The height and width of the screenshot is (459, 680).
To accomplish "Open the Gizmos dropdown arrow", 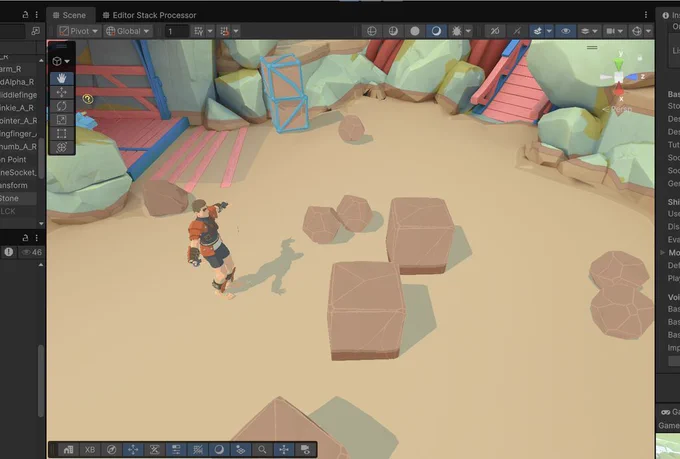I will [x=648, y=31].
